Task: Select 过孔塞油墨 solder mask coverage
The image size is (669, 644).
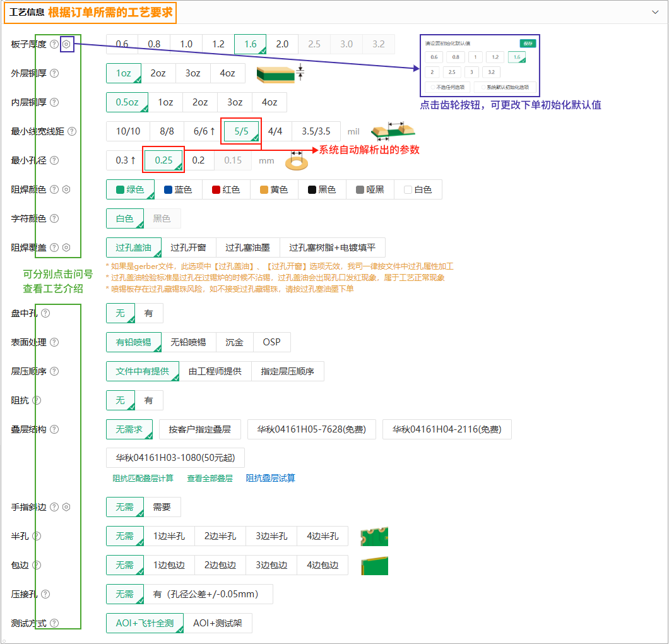Action: (x=247, y=247)
